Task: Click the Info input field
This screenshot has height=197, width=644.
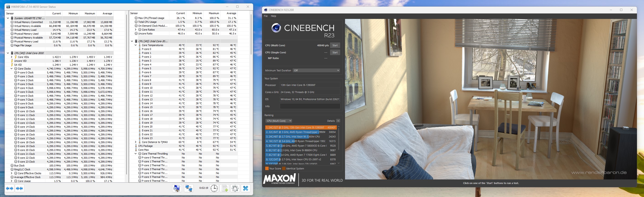Action: 310,106
